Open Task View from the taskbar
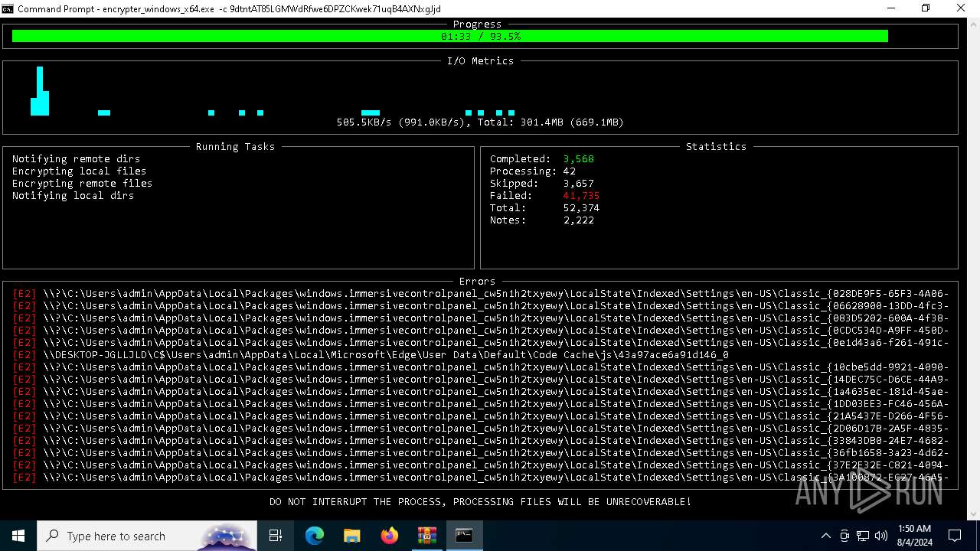The image size is (980, 551). pyautogui.click(x=276, y=536)
